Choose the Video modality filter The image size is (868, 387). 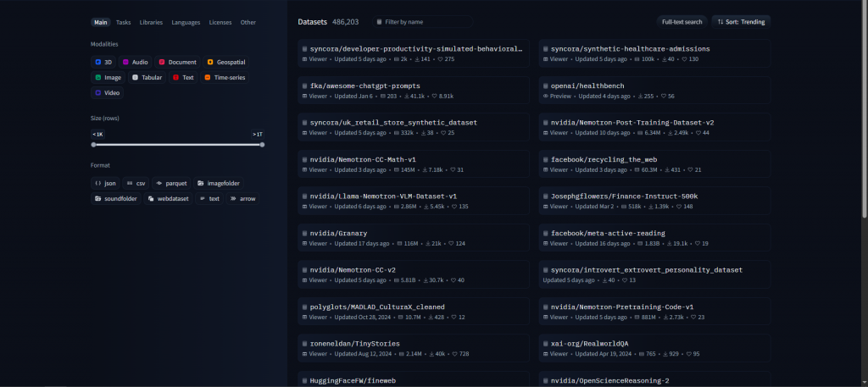107,93
